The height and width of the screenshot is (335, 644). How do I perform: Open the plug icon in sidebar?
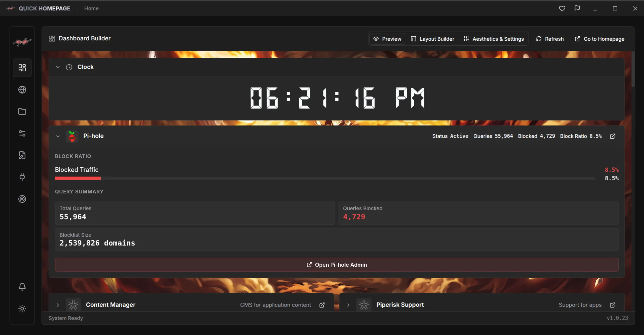point(22,177)
